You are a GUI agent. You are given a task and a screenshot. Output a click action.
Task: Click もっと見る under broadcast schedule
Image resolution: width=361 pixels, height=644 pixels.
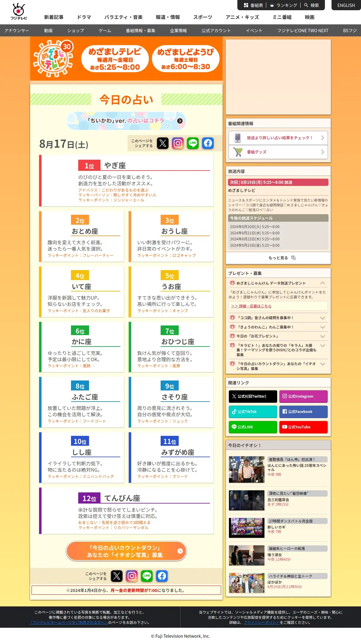pos(278,258)
